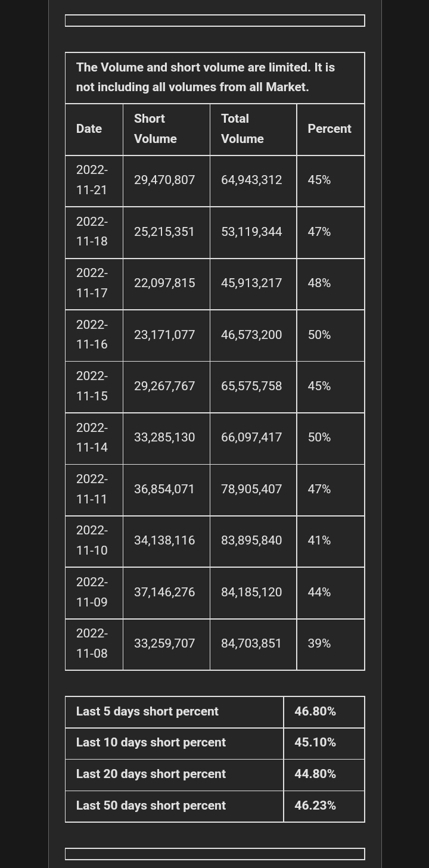The image size is (429, 868).
Task: Click the Percent column header
Action: point(331,129)
